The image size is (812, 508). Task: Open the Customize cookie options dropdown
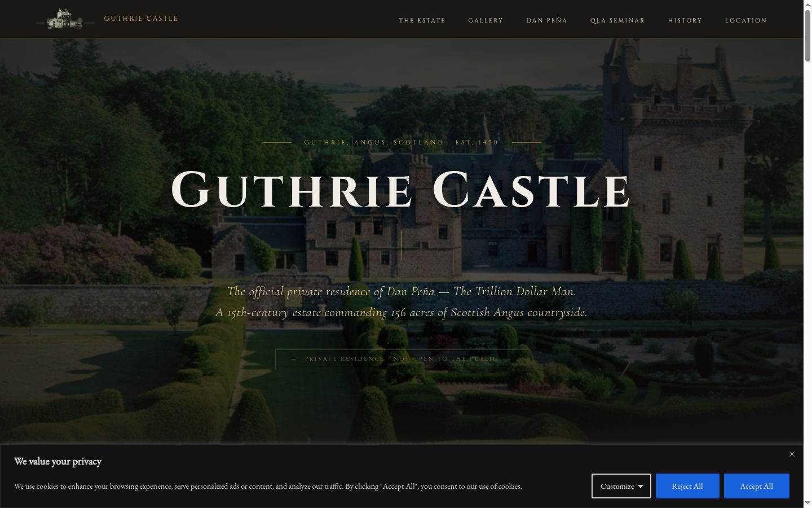click(621, 486)
